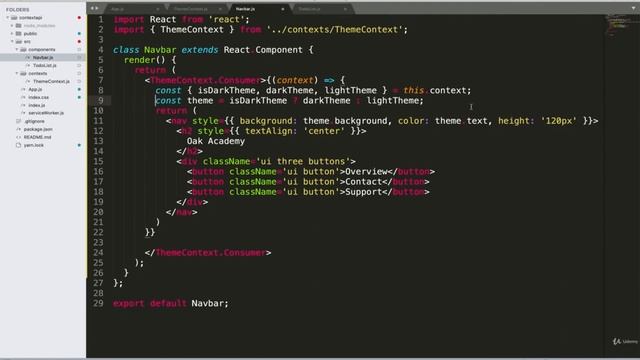640x360 pixels.
Task: Click the node_modules folder icon
Action: (x=18, y=25)
